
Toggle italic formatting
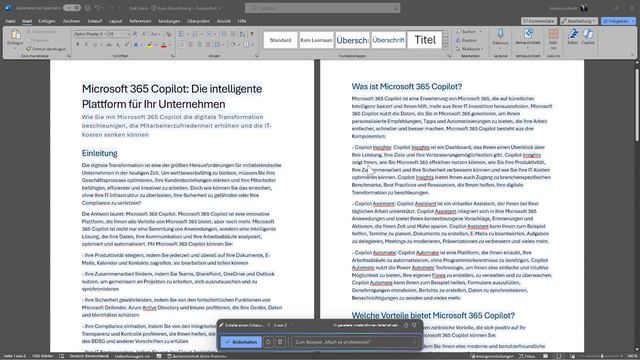tap(86, 45)
